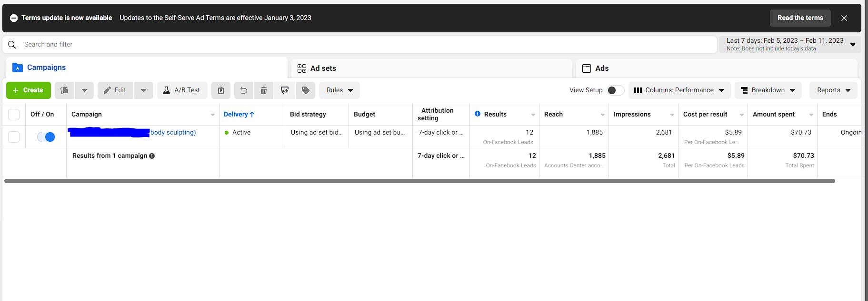Click the clipboard paste icon in toolbar
The height and width of the screenshot is (301, 868).
(221, 90)
